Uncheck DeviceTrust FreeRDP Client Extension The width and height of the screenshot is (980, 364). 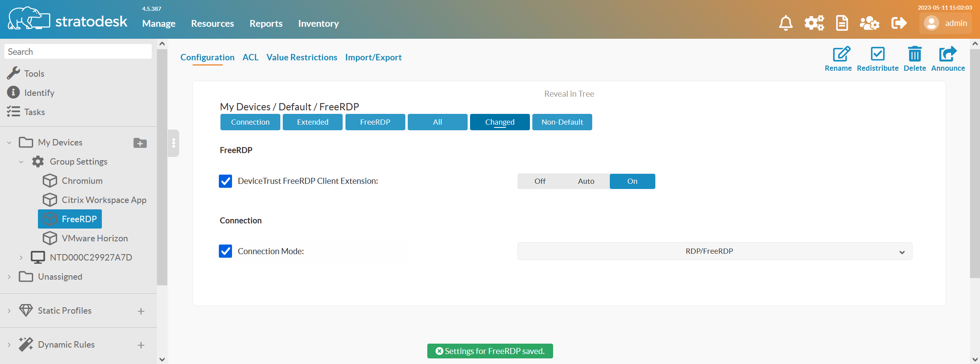226,181
